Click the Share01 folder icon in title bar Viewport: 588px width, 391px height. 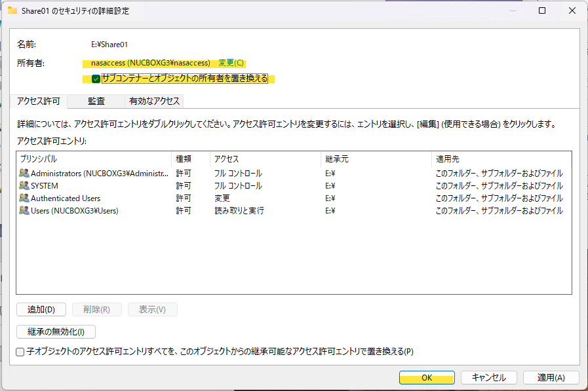tap(12, 10)
